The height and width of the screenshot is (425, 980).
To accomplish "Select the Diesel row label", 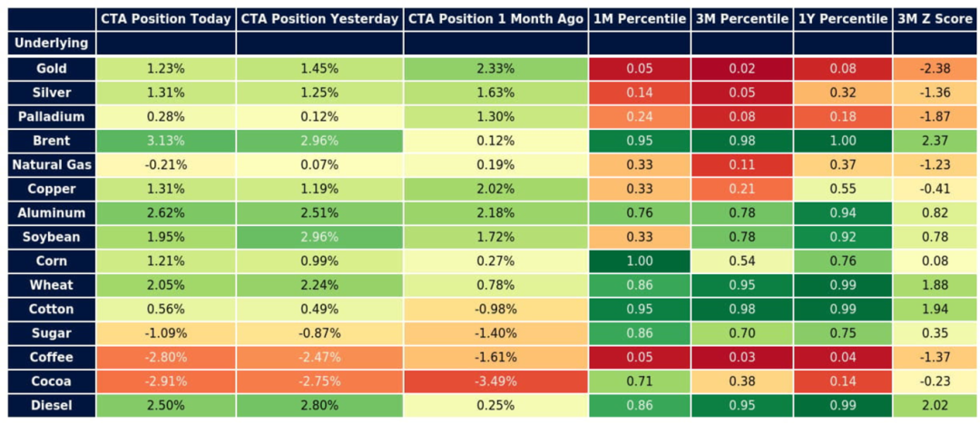I will [51, 405].
